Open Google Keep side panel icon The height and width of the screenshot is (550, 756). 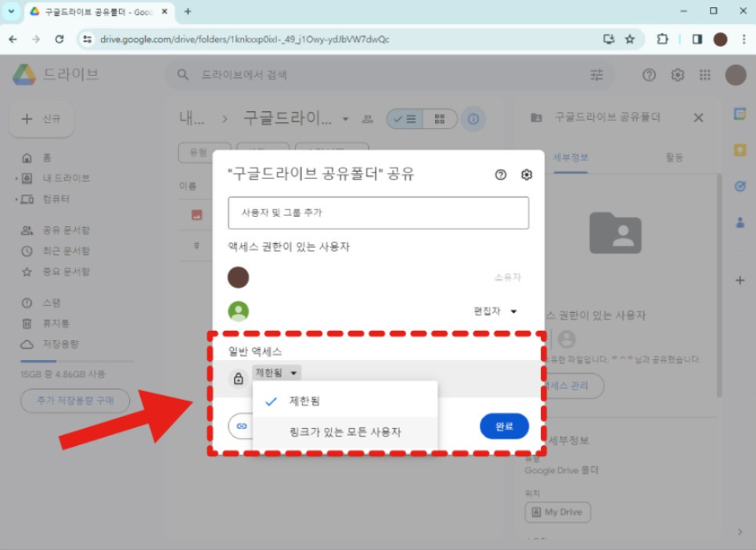[x=740, y=150]
